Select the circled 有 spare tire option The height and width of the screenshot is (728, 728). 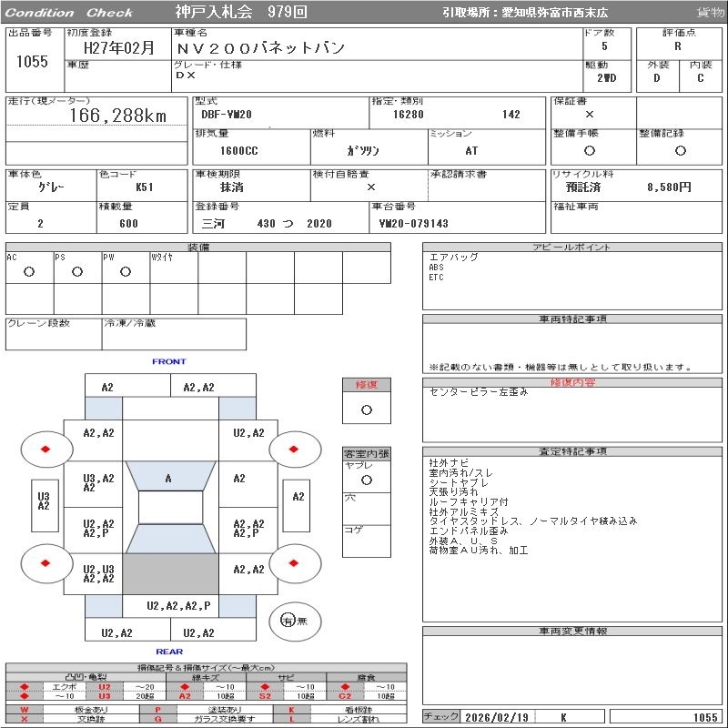288,621
